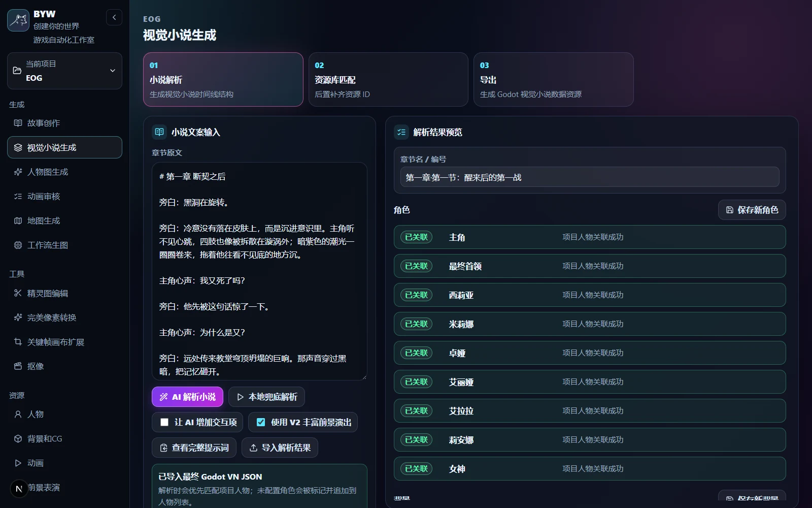Click book icon in 小说文案输入 header
This screenshot has width=812, height=508.
(159, 132)
